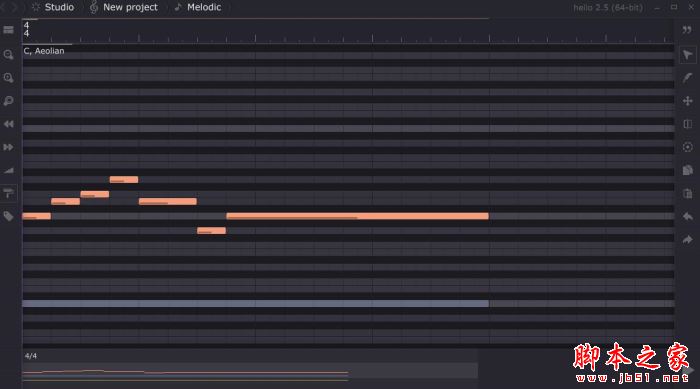Click the 4/4 time signature marker
Image resolution: width=700 pixels, height=389 pixels.
point(26,29)
